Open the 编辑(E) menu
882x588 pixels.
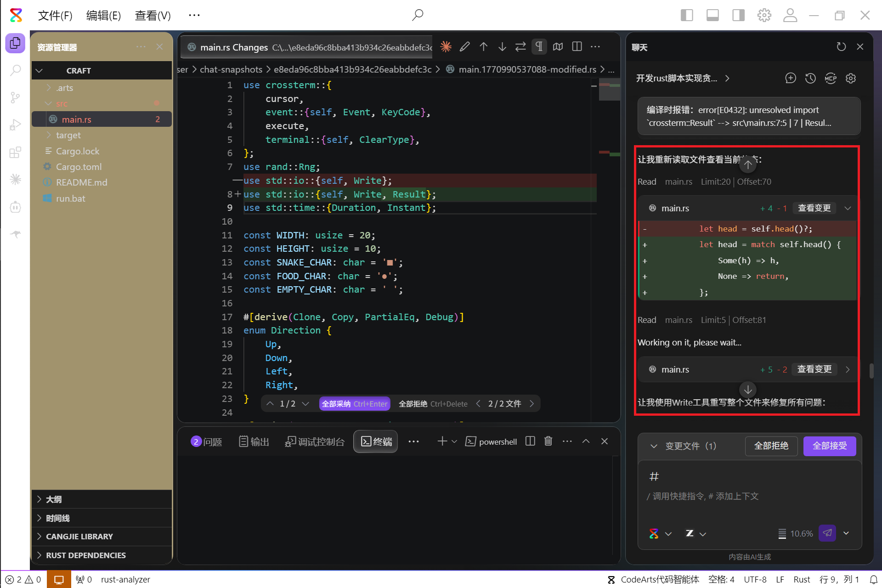103,15
